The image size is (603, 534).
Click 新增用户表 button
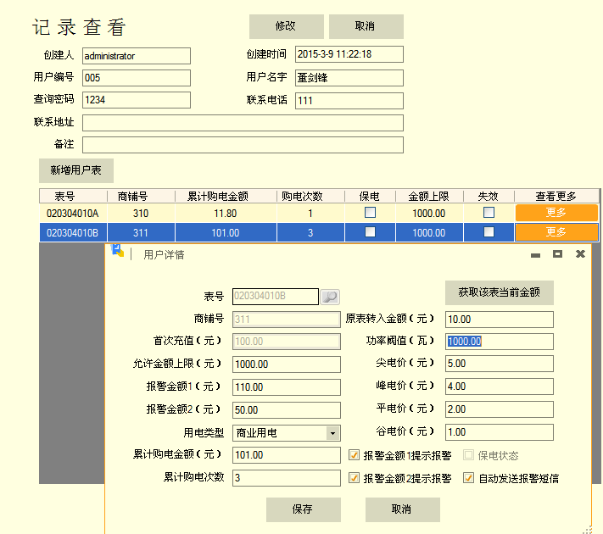[x=76, y=170]
